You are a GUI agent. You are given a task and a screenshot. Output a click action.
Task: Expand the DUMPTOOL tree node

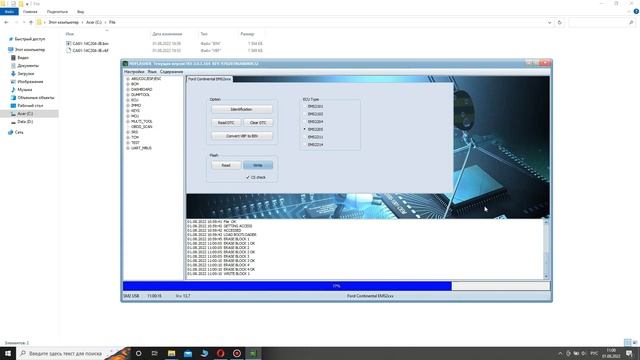point(128,95)
